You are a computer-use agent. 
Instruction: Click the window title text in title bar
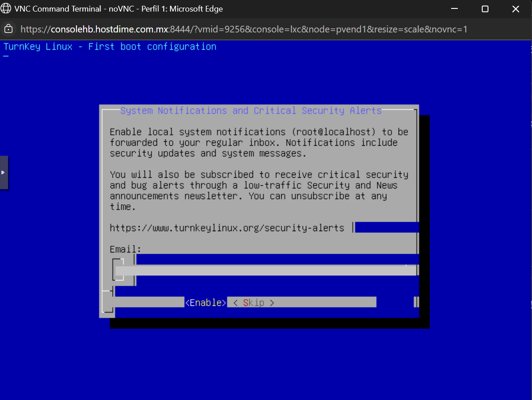point(119,9)
